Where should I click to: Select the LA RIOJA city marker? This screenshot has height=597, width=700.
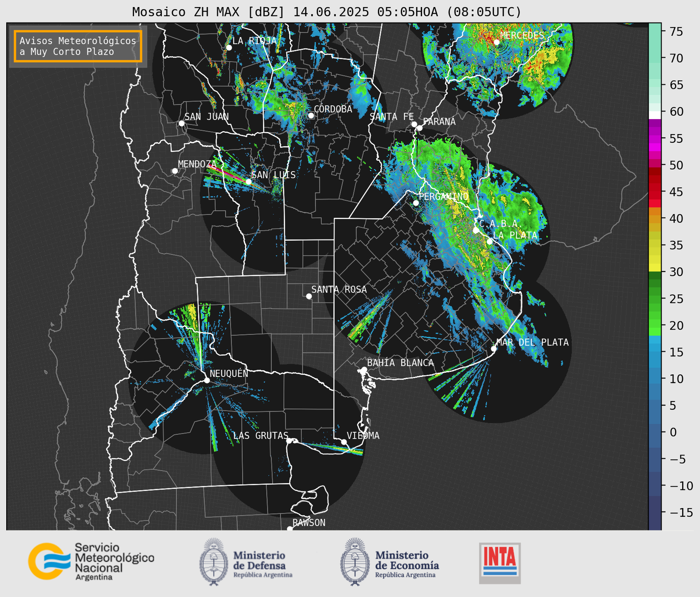tap(229, 48)
